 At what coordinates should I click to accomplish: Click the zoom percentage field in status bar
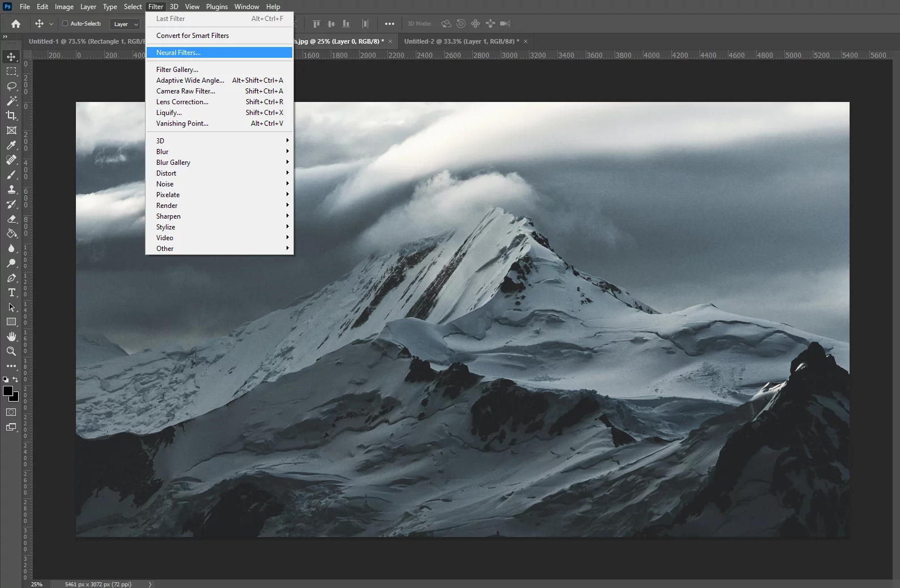tap(37, 584)
